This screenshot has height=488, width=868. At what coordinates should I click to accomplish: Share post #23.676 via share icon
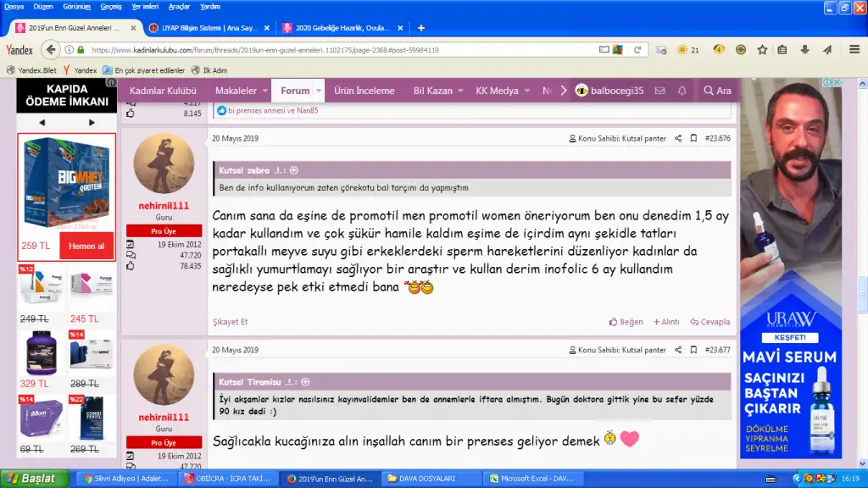click(678, 138)
